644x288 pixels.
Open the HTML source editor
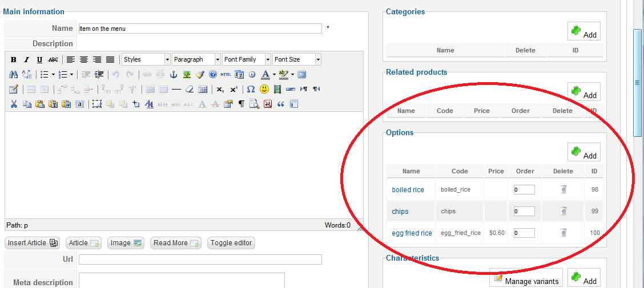[x=226, y=74]
